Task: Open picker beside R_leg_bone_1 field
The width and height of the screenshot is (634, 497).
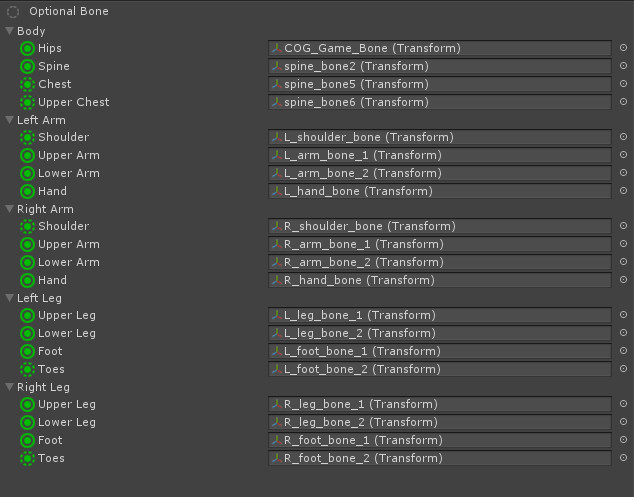Action: (x=623, y=404)
